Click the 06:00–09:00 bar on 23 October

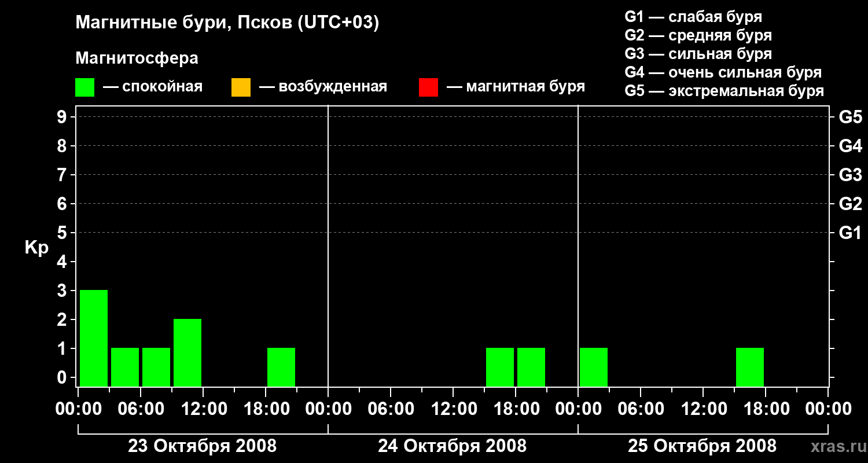tap(156, 367)
